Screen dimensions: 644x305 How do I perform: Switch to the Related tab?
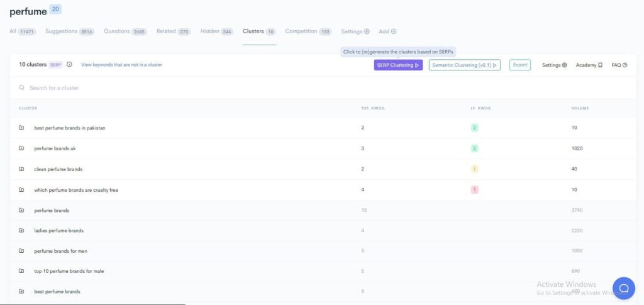click(174, 31)
